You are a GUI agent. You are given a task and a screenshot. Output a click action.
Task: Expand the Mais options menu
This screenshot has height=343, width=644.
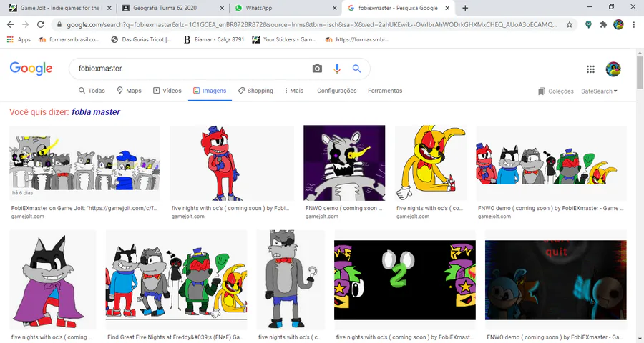(294, 91)
